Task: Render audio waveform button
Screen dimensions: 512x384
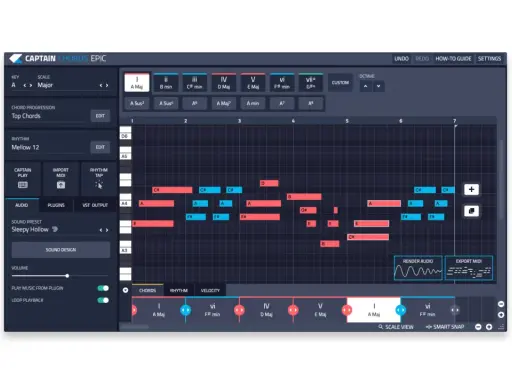Action: (418, 268)
